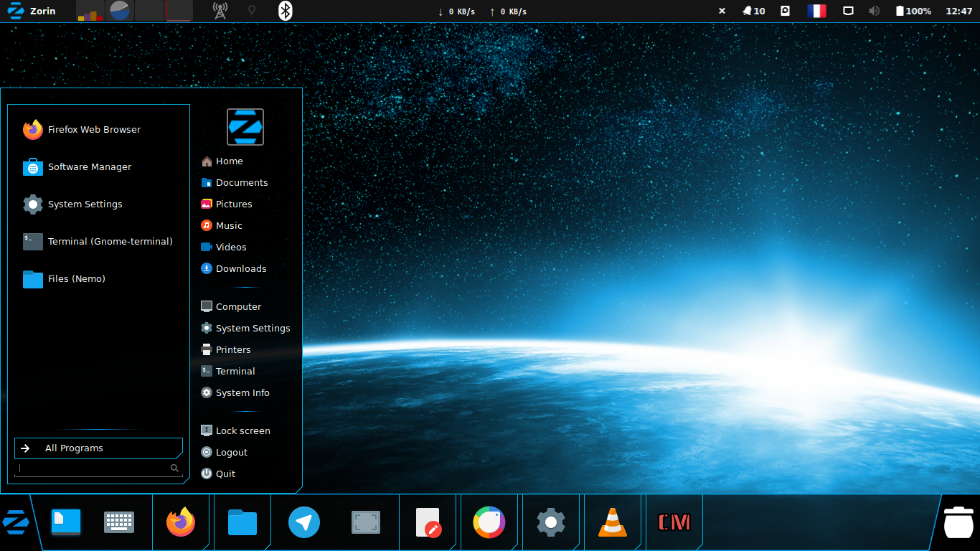The height and width of the screenshot is (551, 980).
Task: Open the red CM app on the taskbar
Action: point(674,522)
